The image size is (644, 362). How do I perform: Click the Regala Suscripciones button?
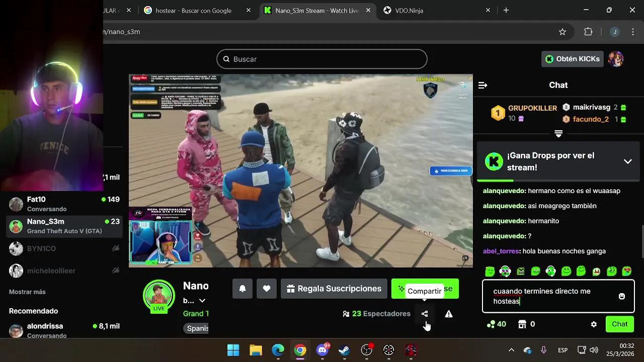click(x=334, y=289)
